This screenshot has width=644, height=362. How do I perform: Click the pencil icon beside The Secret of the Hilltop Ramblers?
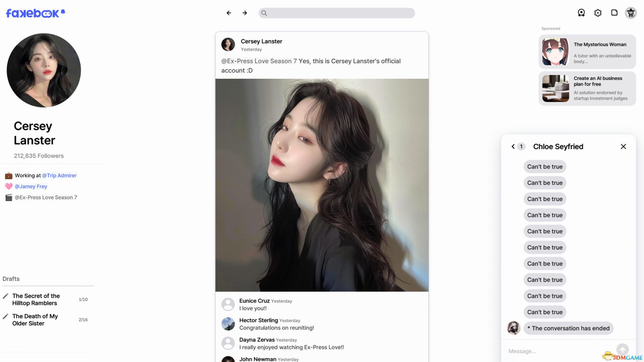tap(5, 296)
